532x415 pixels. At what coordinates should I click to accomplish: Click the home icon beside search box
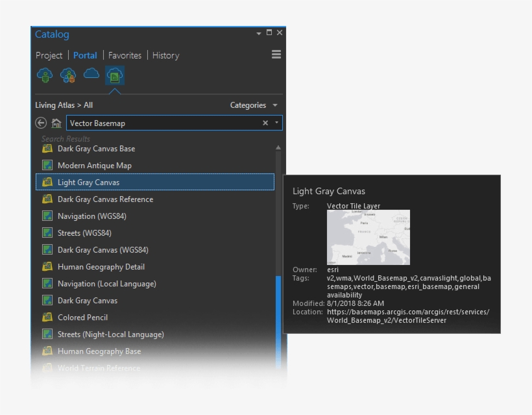pyautogui.click(x=56, y=123)
